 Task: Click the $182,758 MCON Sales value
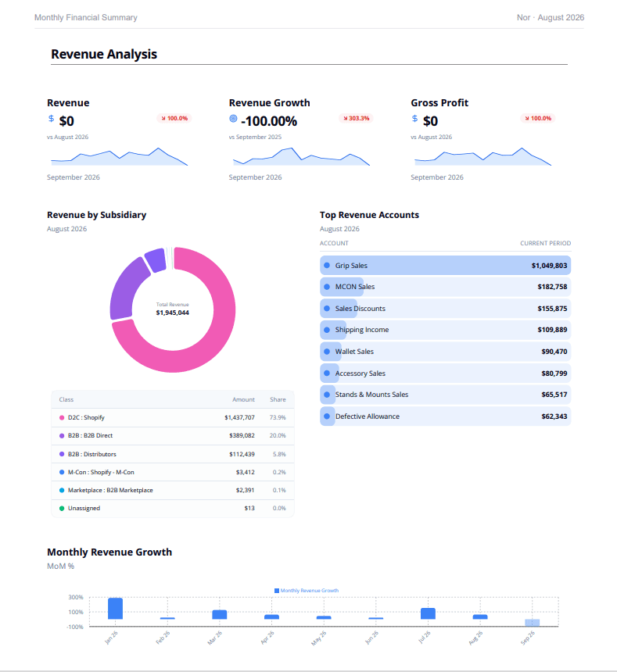(x=552, y=287)
